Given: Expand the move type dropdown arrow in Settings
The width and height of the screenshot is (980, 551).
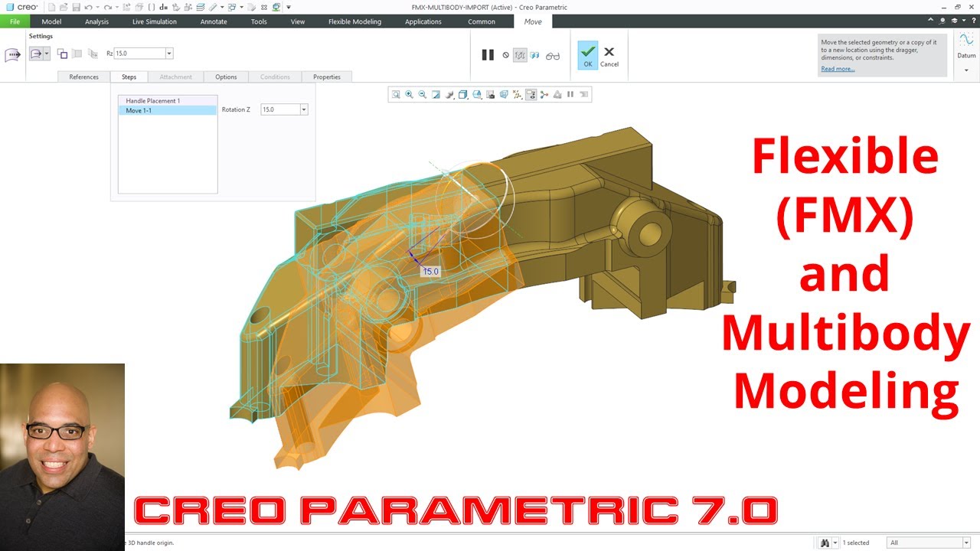Looking at the screenshot, I should click(47, 54).
